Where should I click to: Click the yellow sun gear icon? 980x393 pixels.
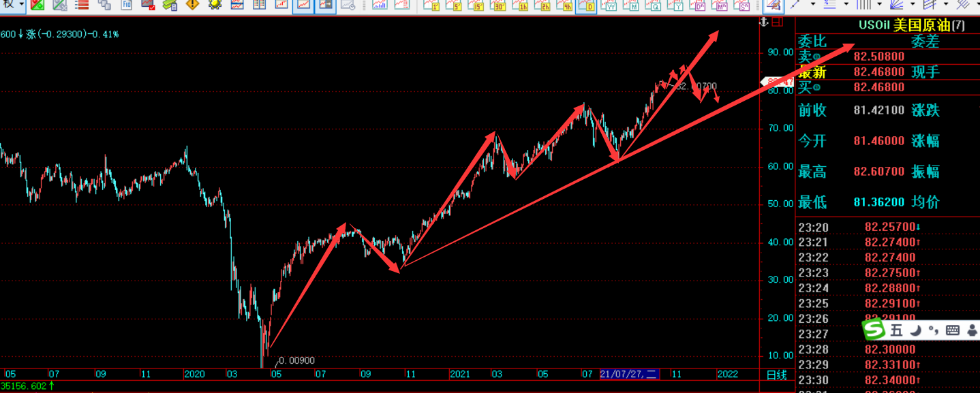click(x=215, y=5)
